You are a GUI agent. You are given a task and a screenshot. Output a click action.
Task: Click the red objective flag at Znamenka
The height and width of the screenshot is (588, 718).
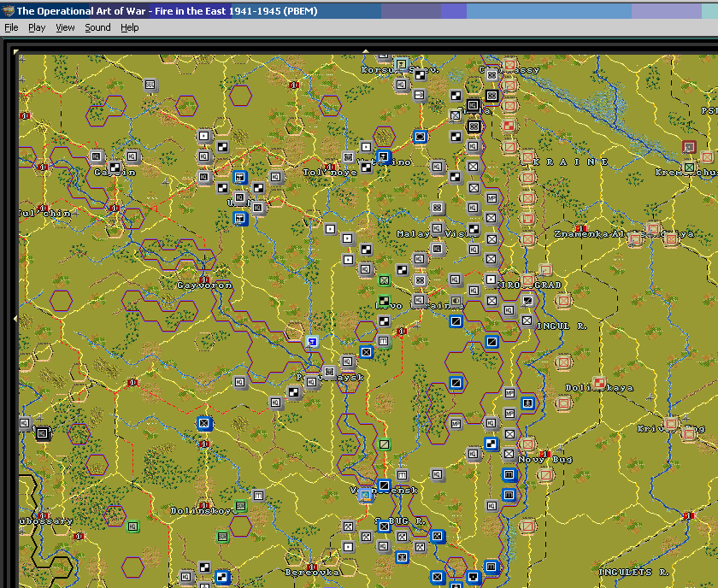pos(581,228)
